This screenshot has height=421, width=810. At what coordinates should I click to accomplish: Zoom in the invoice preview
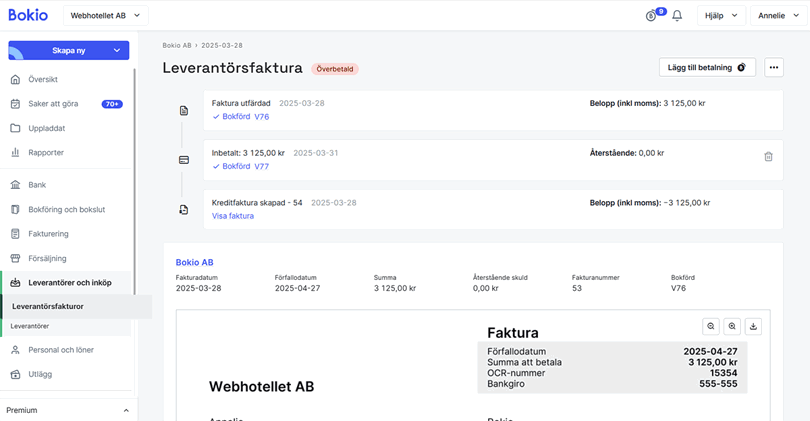733,326
